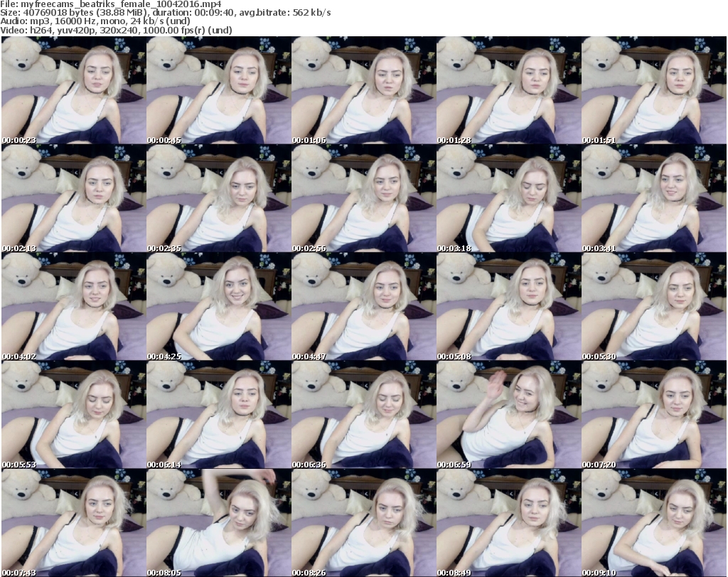Viewport: 728px width, 577px height.
Task: Select the frame marked 00:00:45
Action: [218, 90]
